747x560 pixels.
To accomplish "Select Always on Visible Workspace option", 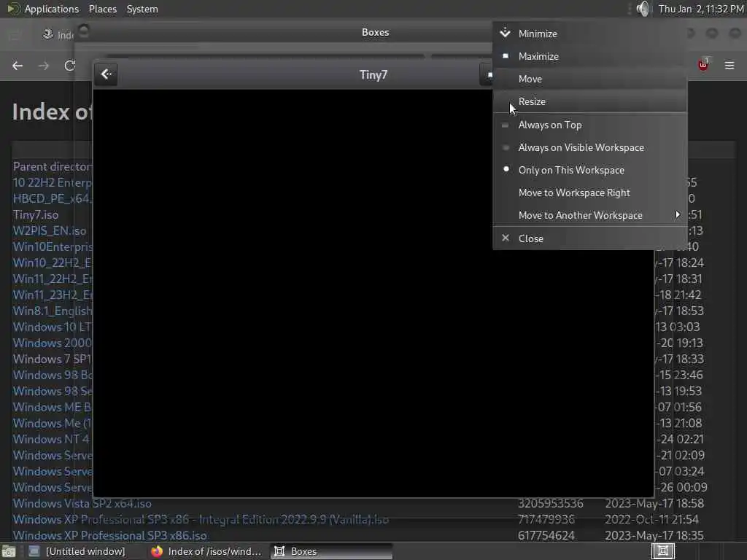I will point(589,147).
